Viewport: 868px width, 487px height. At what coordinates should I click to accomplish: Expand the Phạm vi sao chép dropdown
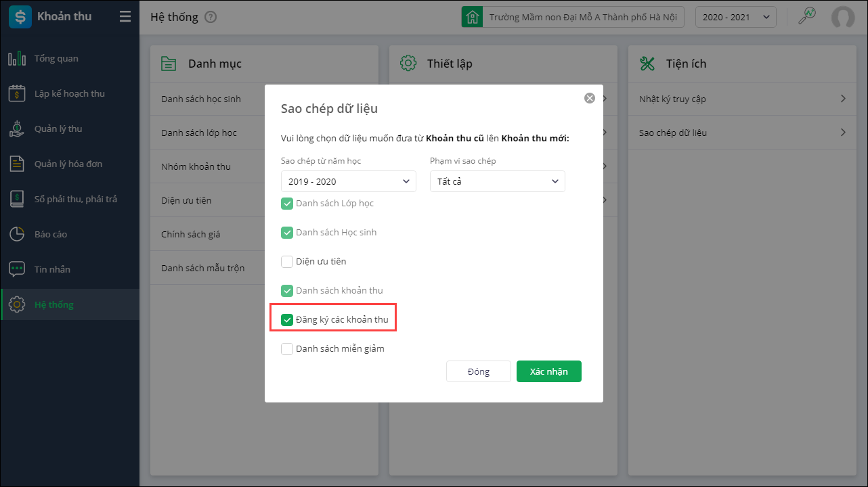point(498,181)
